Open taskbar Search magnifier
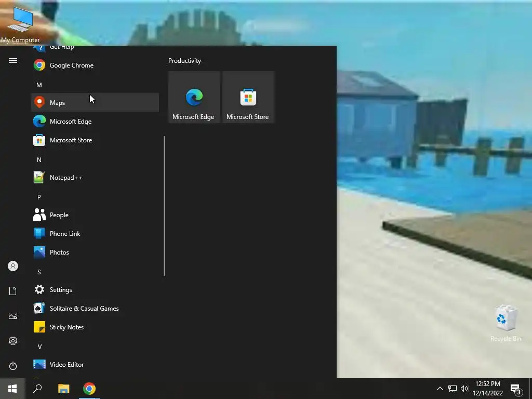The image size is (532, 399). pyautogui.click(x=37, y=389)
